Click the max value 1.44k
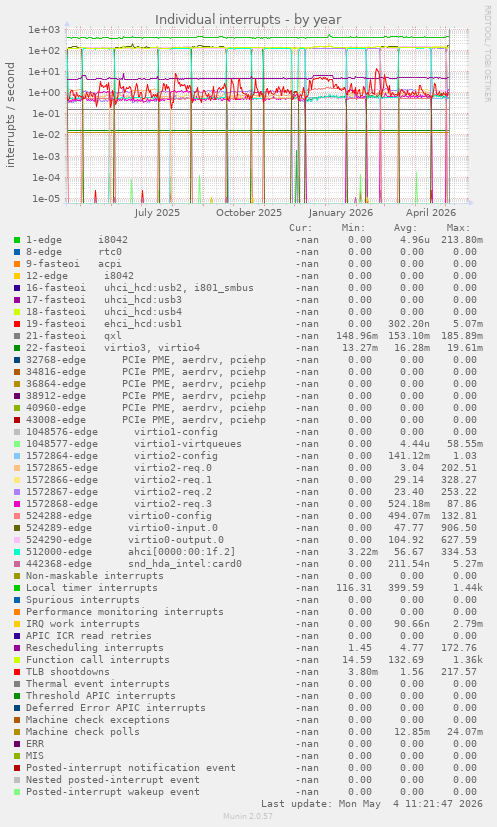This screenshot has height=827, width=497. coord(465,588)
